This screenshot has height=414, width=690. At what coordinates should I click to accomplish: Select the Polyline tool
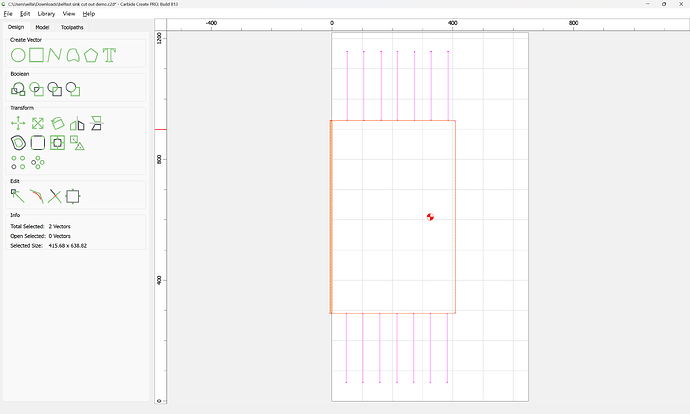(x=55, y=55)
